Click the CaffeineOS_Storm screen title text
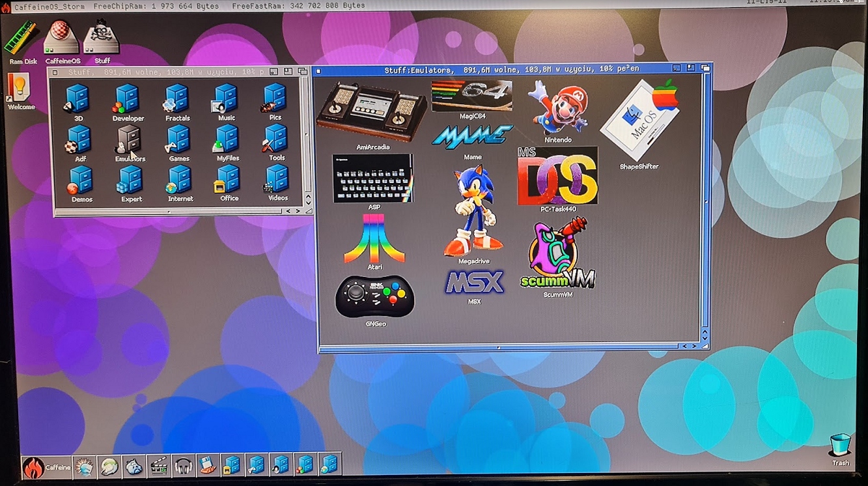Screen dimensions: 868x486 click(48, 6)
